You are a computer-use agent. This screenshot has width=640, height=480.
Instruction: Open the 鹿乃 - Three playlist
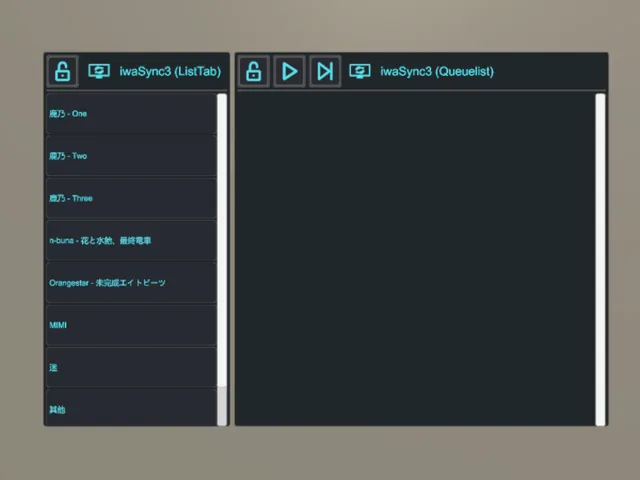(131, 198)
